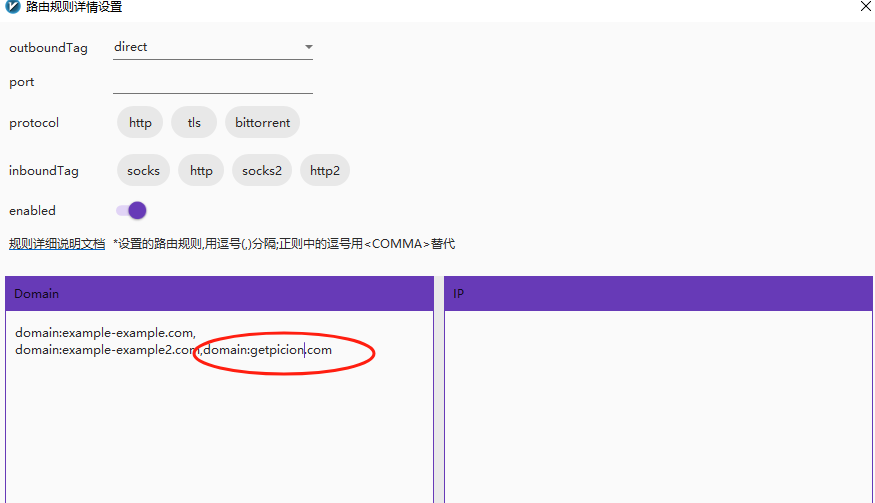
Task: Toggle the http inboundTag chip
Action: [x=201, y=170]
